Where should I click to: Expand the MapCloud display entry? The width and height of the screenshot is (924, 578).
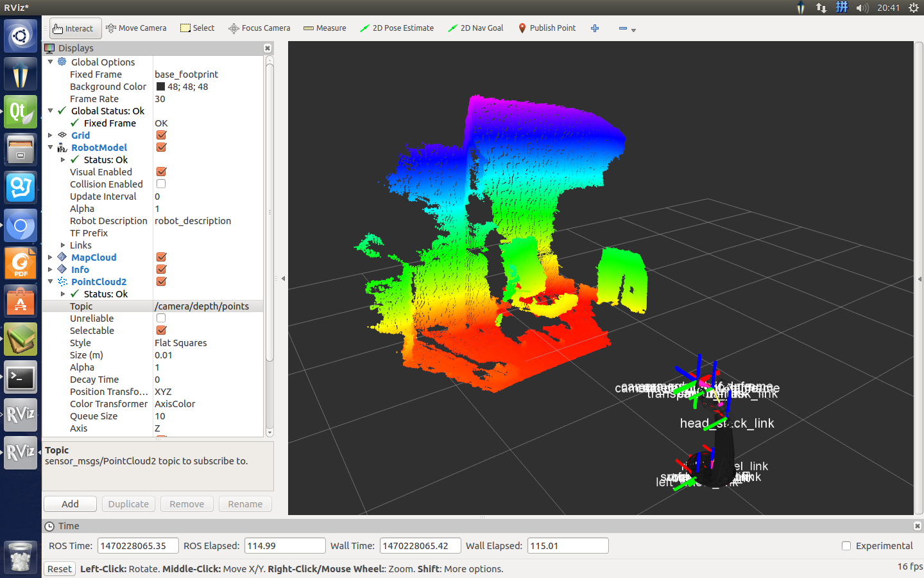point(51,258)
